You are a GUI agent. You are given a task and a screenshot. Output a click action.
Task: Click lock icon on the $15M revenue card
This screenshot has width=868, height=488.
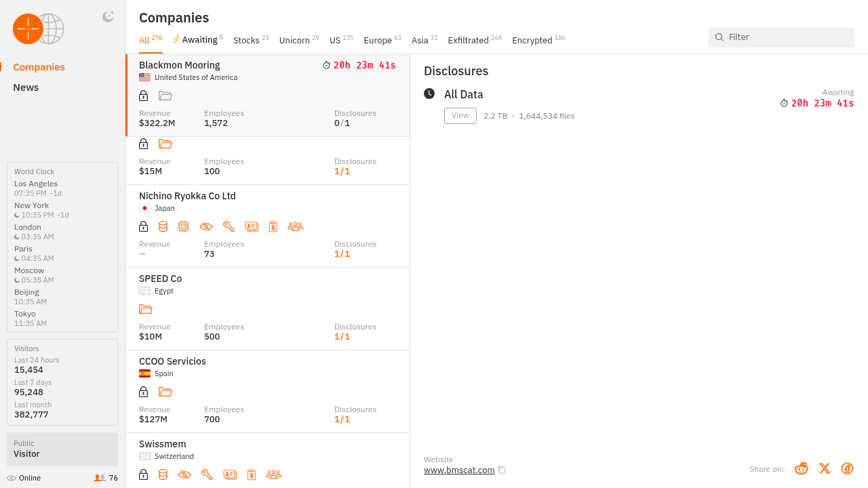[x=143, y=144]
